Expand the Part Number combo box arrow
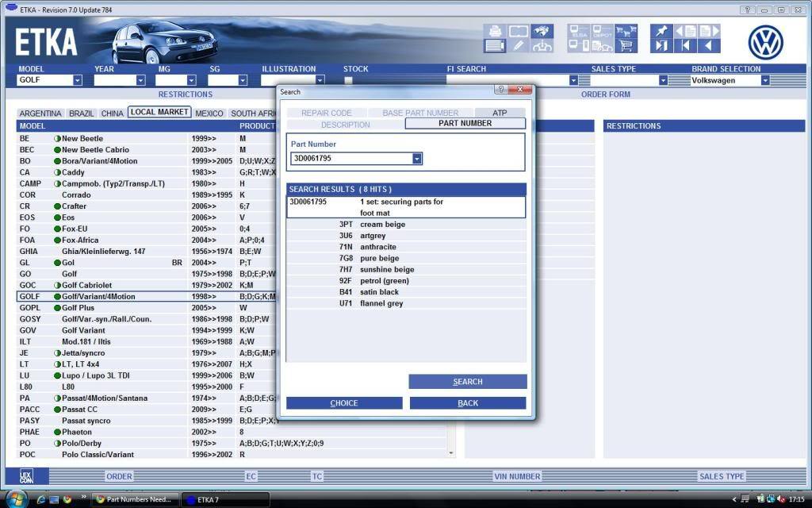 click(x=417, y=159)
